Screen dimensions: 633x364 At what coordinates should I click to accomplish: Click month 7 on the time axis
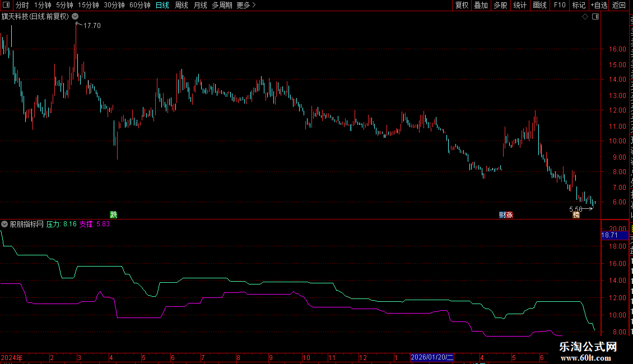click(203, 357)
